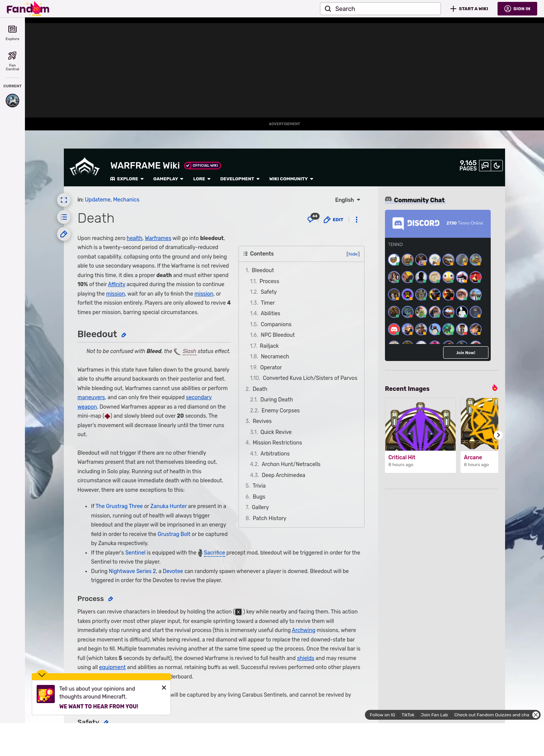Toggle dark theme moon icon
This screenshot has height=756, width=544.
pos(497,166)
